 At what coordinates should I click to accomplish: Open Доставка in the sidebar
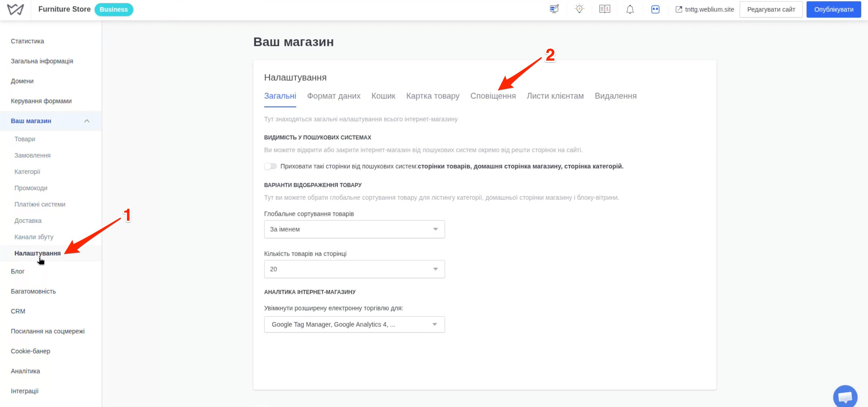coord(28,220)
